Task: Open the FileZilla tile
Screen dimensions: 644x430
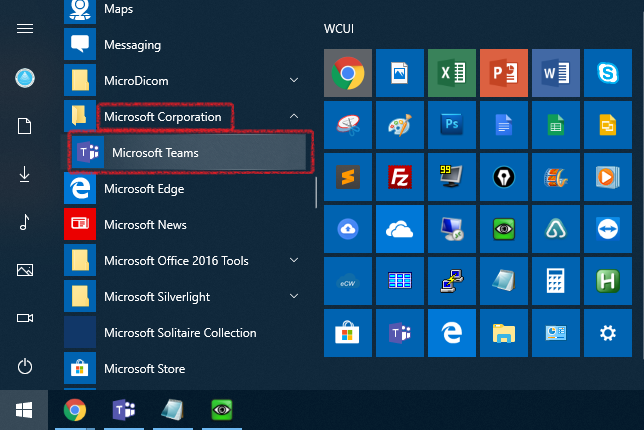Action: point(400,177)
